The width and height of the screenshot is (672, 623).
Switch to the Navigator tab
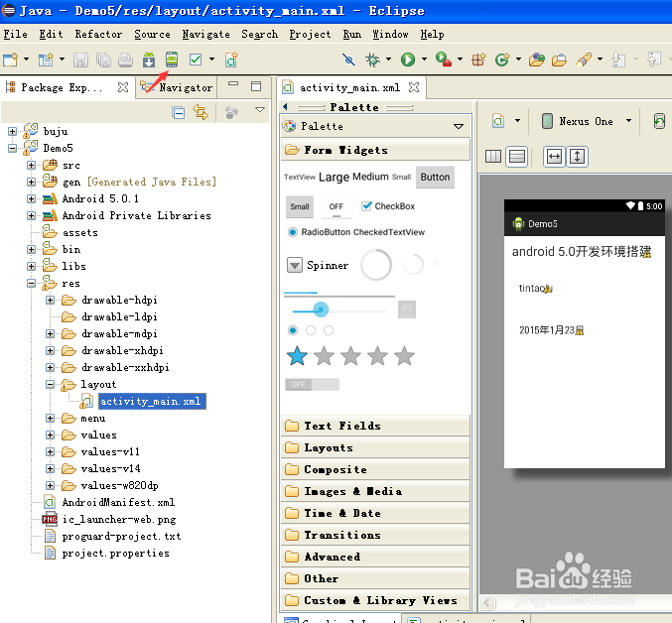click(x=177, y=87)
